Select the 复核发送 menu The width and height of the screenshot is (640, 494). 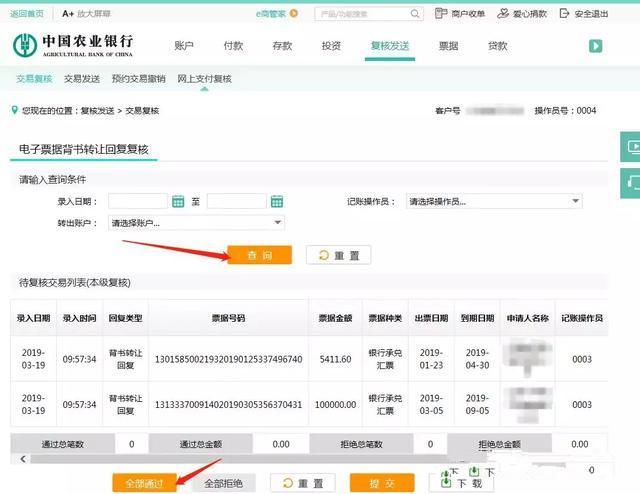tap(390, 46)
